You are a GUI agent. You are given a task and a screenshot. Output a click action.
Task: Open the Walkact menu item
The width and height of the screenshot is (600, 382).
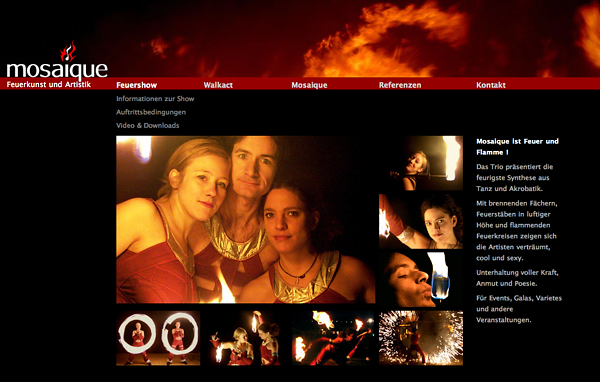point(218,85)
